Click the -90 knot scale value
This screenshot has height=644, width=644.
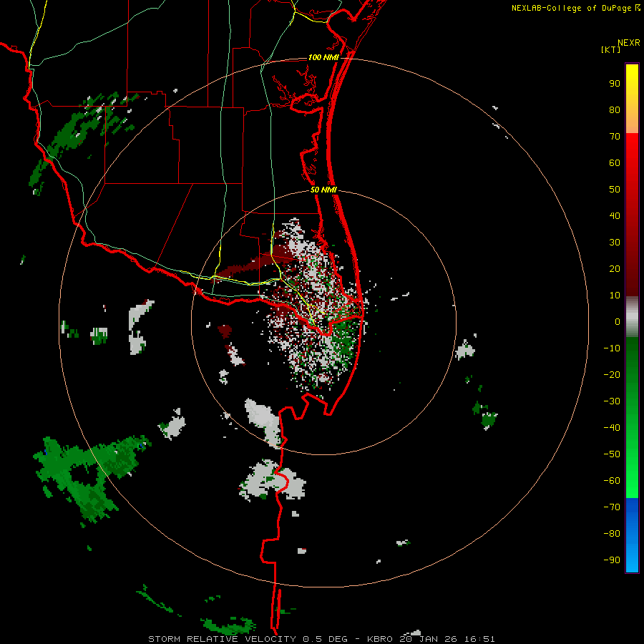coord(612,560)
